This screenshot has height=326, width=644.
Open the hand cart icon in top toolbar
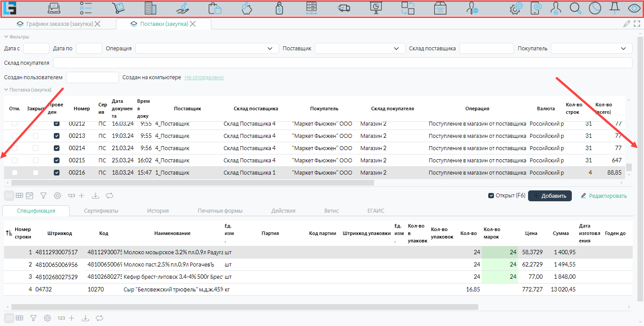tap(118, 8)
